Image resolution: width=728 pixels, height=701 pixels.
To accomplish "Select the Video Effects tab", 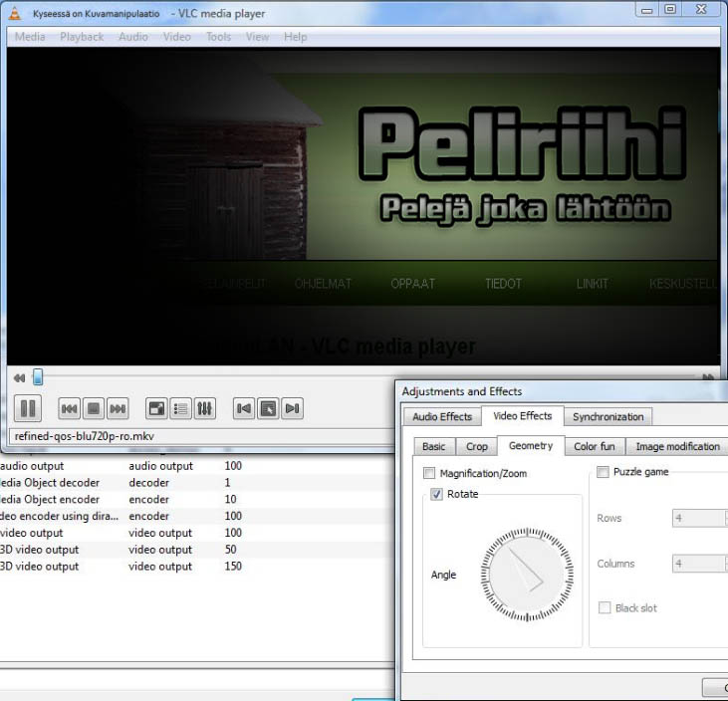I will pyautogui.click(x=522, y=416).
